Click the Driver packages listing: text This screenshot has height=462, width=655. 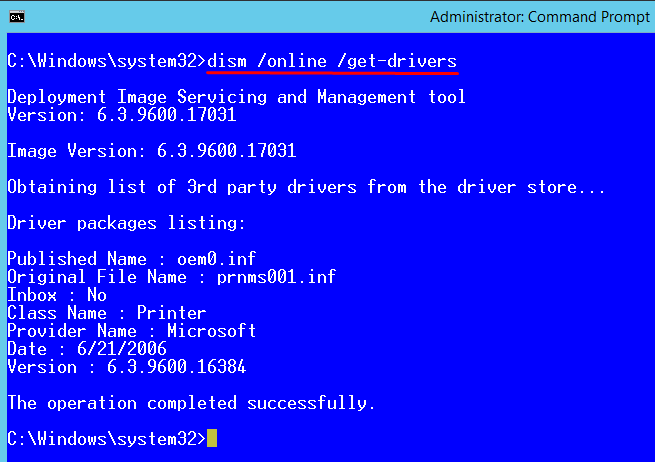pos(127,223)
